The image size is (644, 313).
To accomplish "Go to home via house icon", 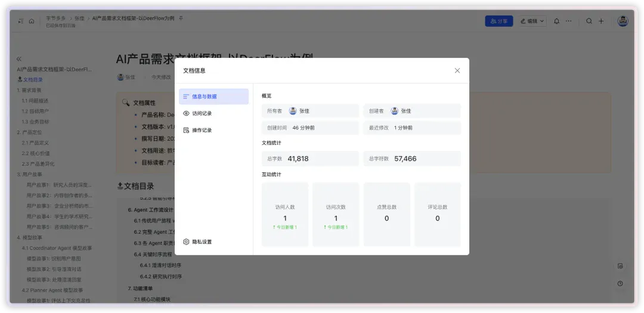I will pyautogui.click(x=32, y=21).
